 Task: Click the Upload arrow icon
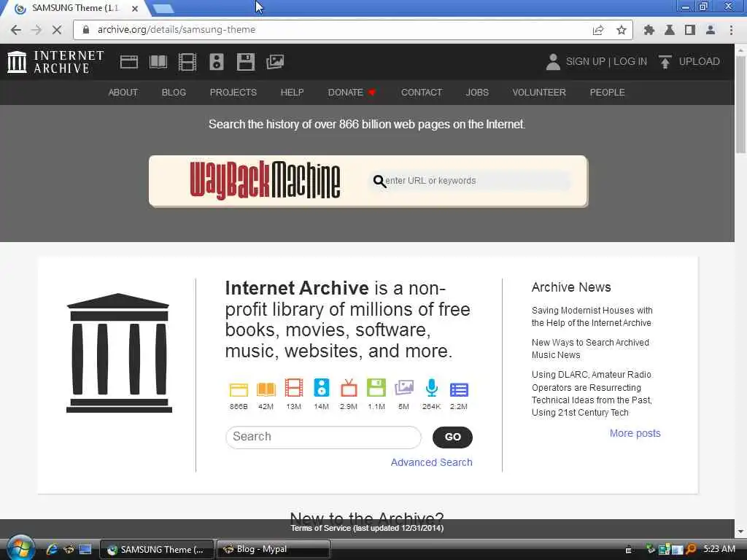point(665,62)
